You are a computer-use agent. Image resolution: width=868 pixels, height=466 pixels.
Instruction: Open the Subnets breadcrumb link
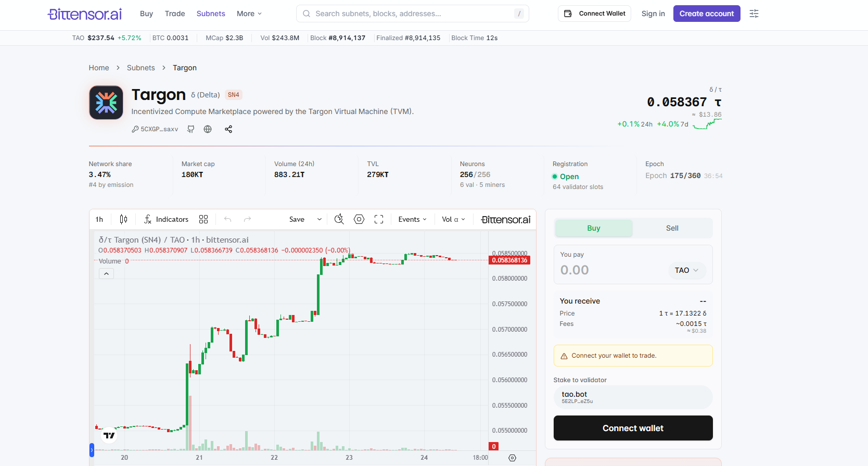point(141,68)
